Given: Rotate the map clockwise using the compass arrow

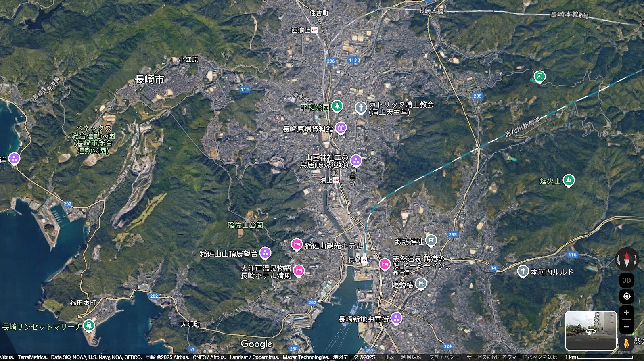Looking at the screenshot, I should [635, 260].
